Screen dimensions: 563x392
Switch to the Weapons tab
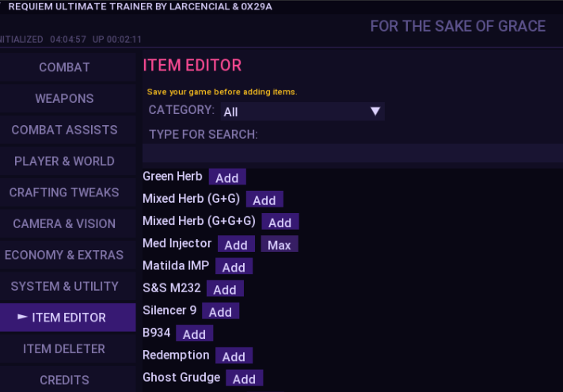[x=64, y=99]
